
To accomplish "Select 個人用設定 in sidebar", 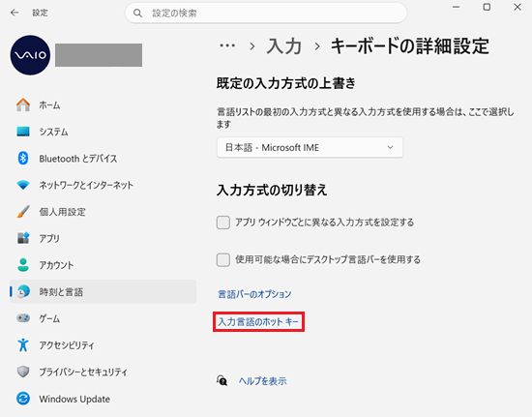I will coord(103,211).
